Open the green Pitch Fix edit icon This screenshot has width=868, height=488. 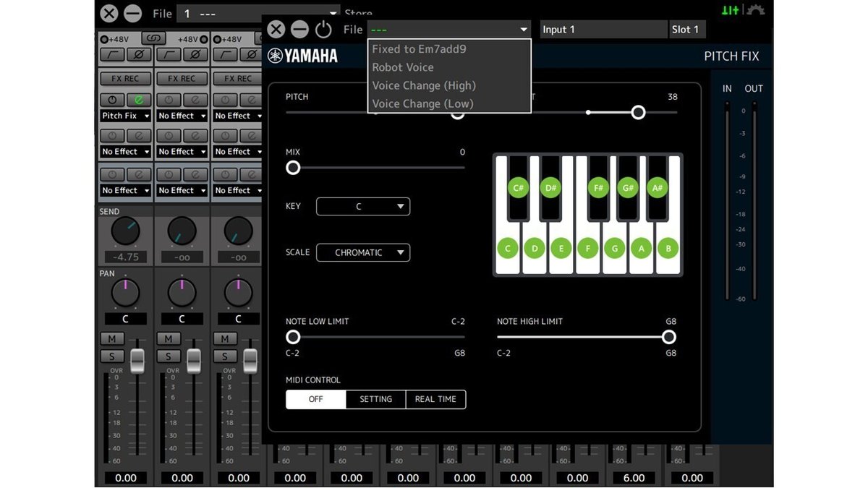[138, 100]
